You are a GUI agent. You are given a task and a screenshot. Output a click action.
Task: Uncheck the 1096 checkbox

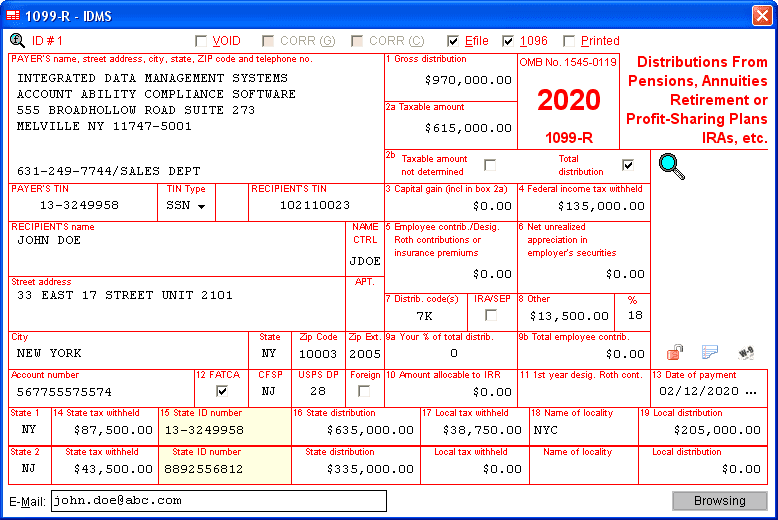(508, 41)
